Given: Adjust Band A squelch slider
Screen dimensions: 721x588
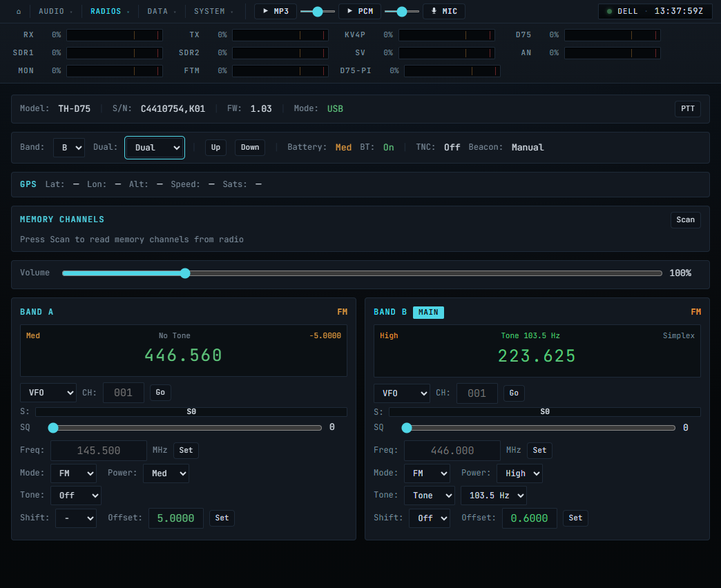Looking at the screenshot, I should pos(185,428).
